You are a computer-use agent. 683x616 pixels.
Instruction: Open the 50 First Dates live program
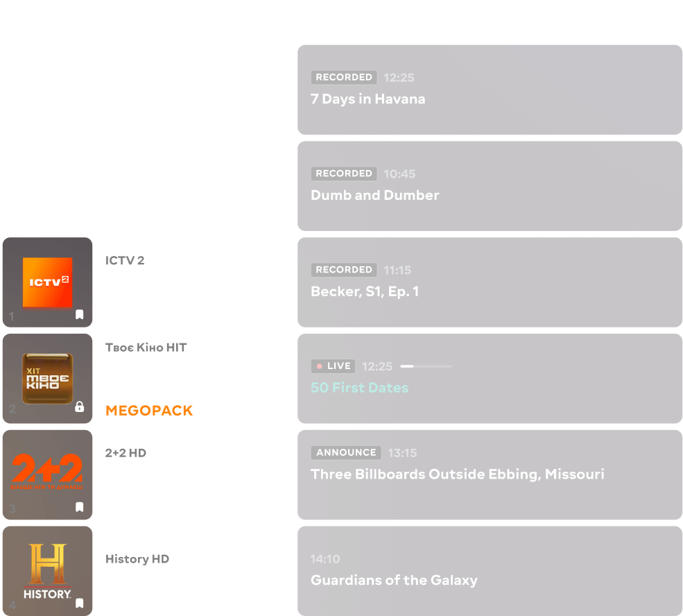click(x=359, y=388)
